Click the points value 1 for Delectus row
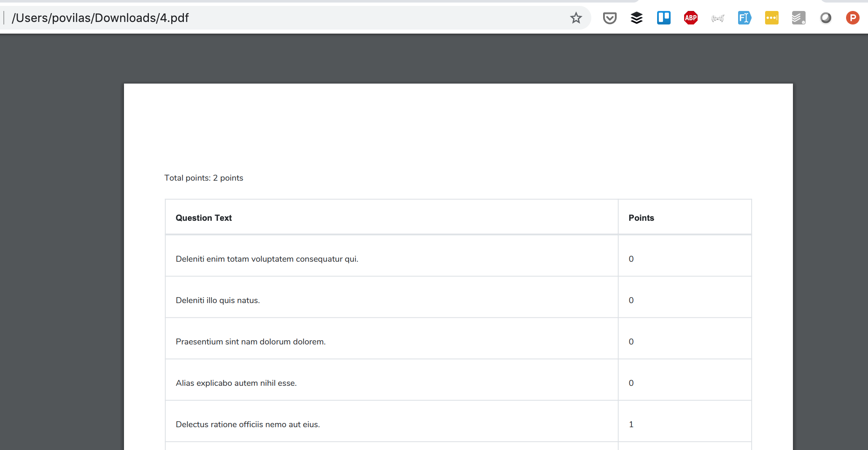This screenshot has height=450, width=868. 631,424
